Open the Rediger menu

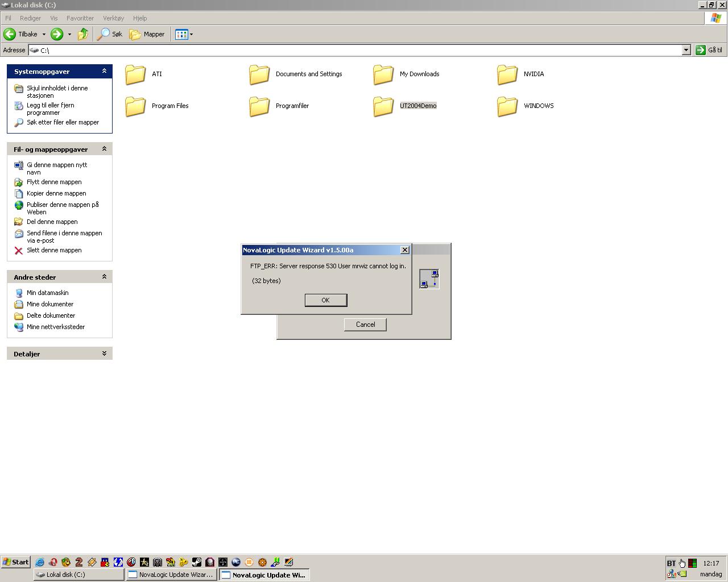30,18
